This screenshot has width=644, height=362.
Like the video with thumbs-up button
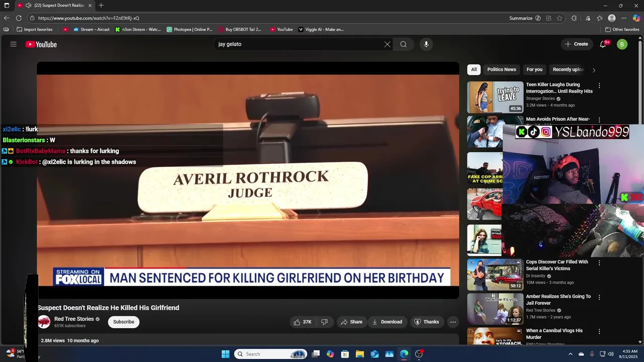[303, 322]
